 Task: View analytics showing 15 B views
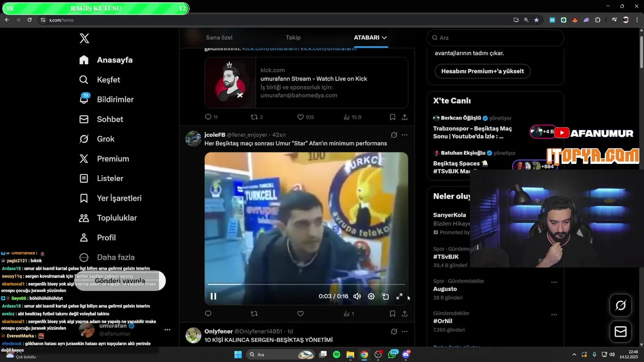(352, 117)
